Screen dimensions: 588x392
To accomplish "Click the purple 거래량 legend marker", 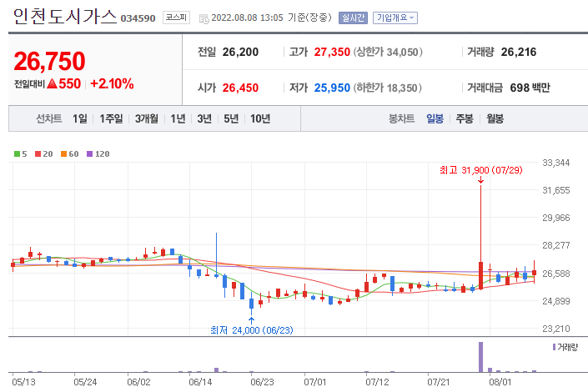I will pos(554,347).
